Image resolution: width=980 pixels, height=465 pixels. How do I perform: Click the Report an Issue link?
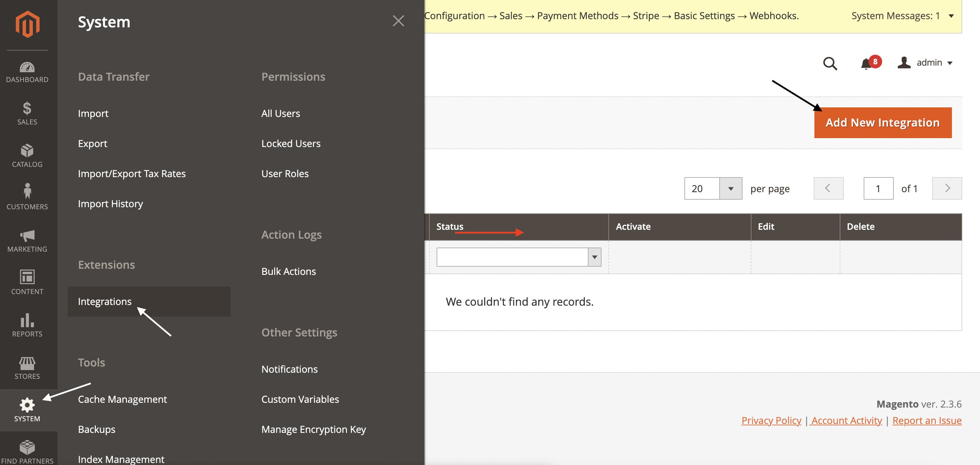click(927, 420)
